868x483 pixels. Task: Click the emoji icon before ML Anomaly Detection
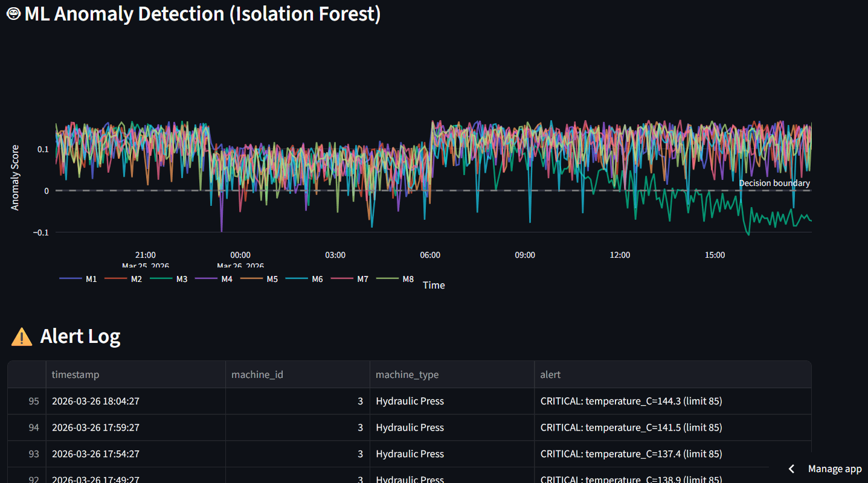[14, 14]
